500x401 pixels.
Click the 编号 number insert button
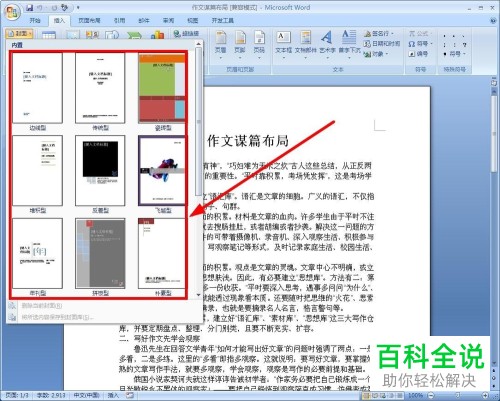(x=418, y=54)
